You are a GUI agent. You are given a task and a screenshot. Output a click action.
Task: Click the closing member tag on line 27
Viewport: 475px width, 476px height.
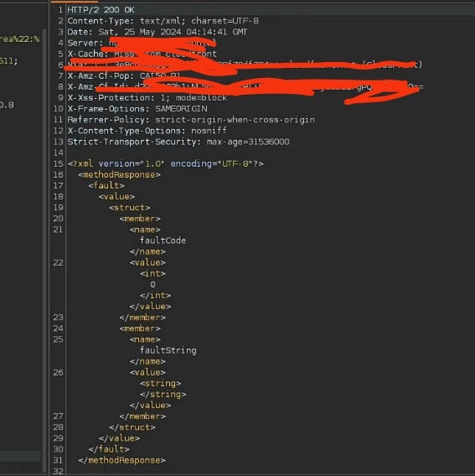pos(142,416)
